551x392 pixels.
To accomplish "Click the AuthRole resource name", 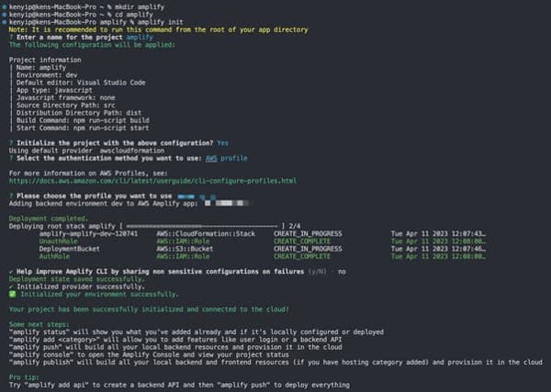I will pos(54,256).
